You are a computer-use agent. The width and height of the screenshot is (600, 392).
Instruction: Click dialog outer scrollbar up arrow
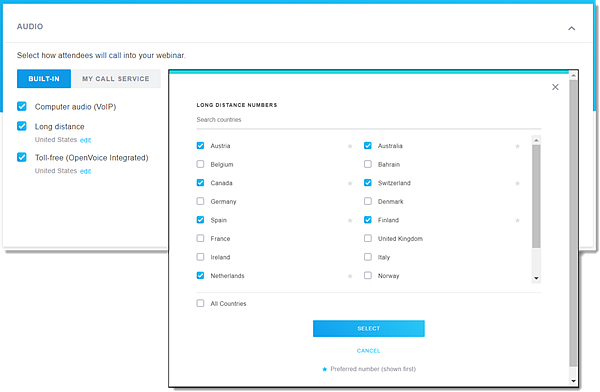(x=573, y=76)
